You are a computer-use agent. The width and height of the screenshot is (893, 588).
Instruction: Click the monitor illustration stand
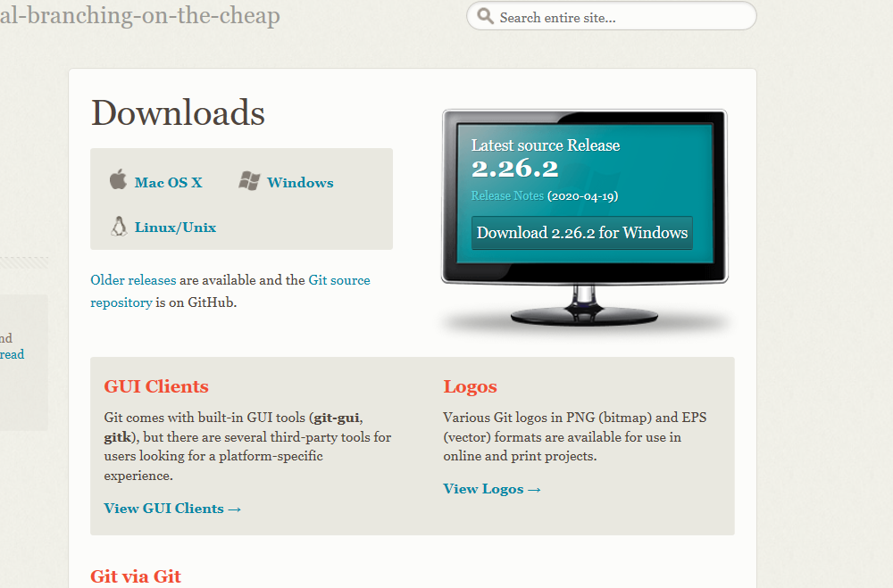click(584, 306)
